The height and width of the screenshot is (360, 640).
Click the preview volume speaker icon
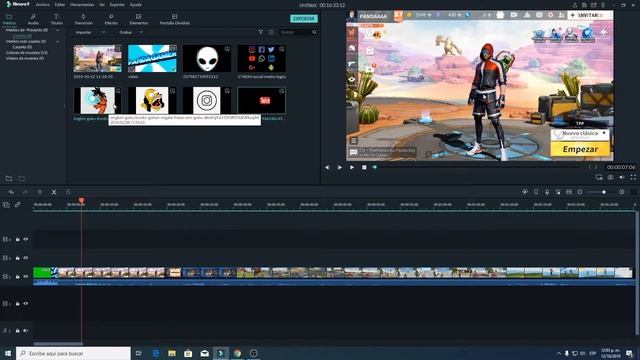click(622, 177)
